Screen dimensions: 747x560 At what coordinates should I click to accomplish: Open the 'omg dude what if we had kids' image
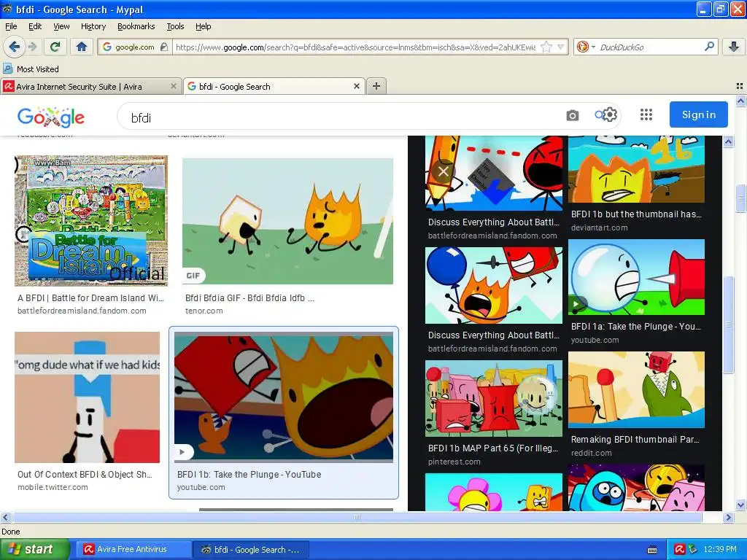pyautogui.click(x=88, y=397)
